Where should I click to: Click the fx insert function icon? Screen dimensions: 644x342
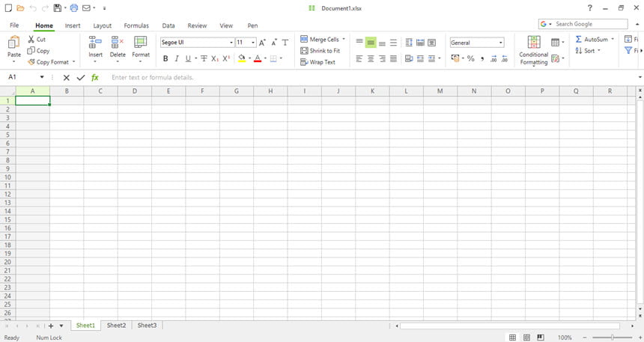(95, 77)
